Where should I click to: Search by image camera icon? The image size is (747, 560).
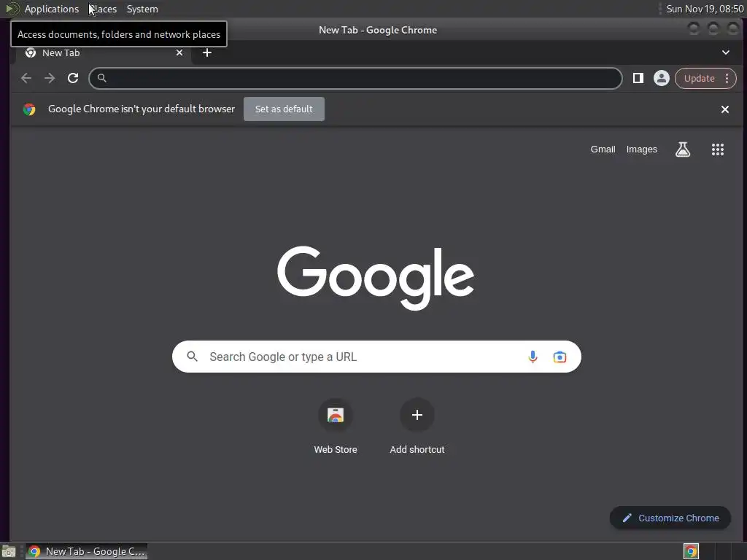pos(560,357)
